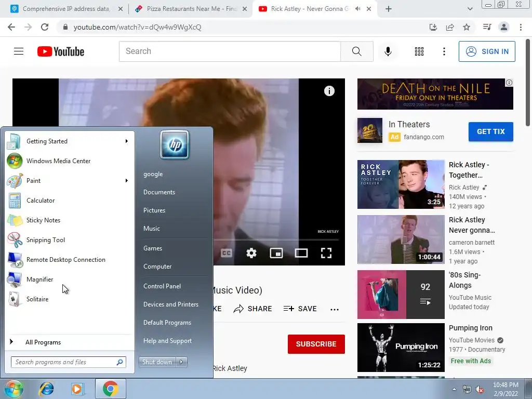
Task: Toggle closed captions CC button
Action: pyautogui.click(x=227, y=253)
